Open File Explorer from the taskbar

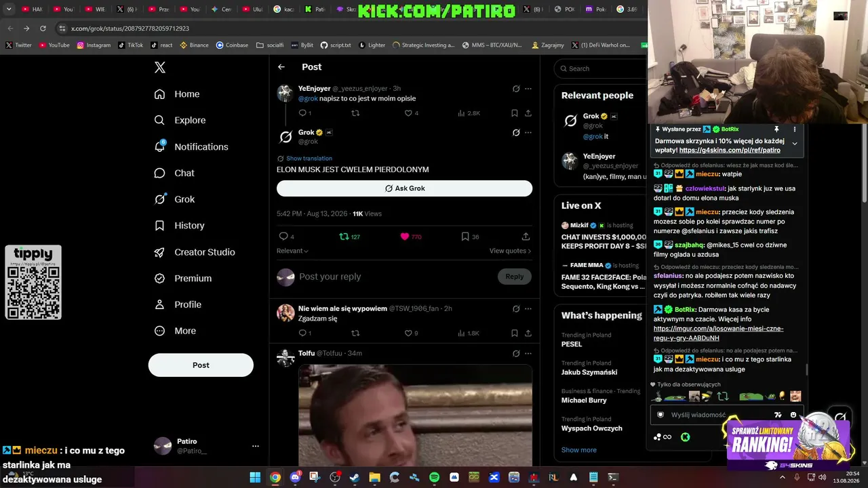coord(374,477)
